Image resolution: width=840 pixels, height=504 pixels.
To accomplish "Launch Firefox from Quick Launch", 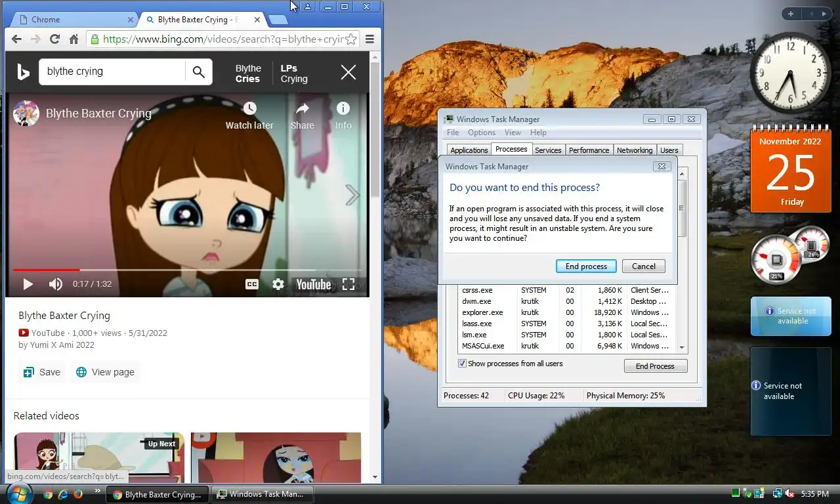I will [x=78, y=494].
